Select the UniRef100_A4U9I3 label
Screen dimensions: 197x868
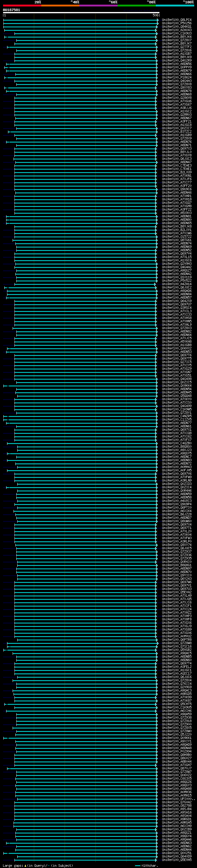pos(177,501)
